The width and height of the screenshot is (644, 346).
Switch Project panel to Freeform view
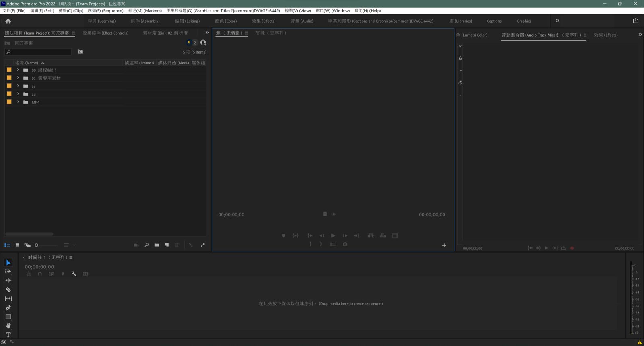27,245
